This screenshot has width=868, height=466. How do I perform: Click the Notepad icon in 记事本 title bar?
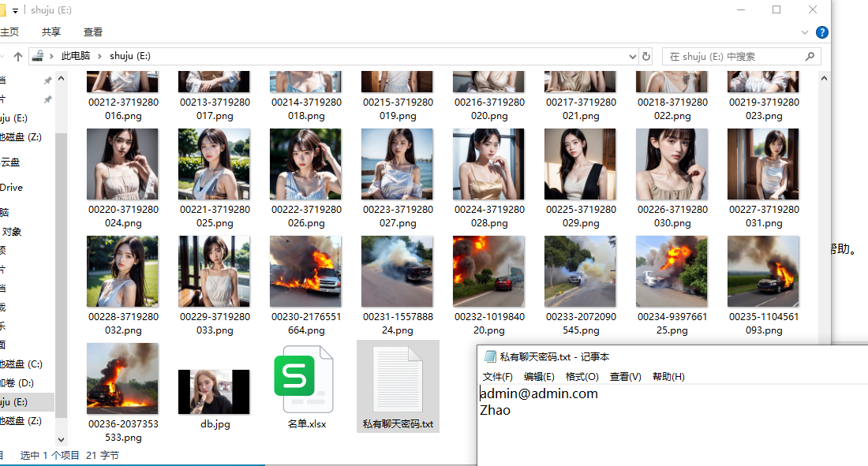point(490,356)
